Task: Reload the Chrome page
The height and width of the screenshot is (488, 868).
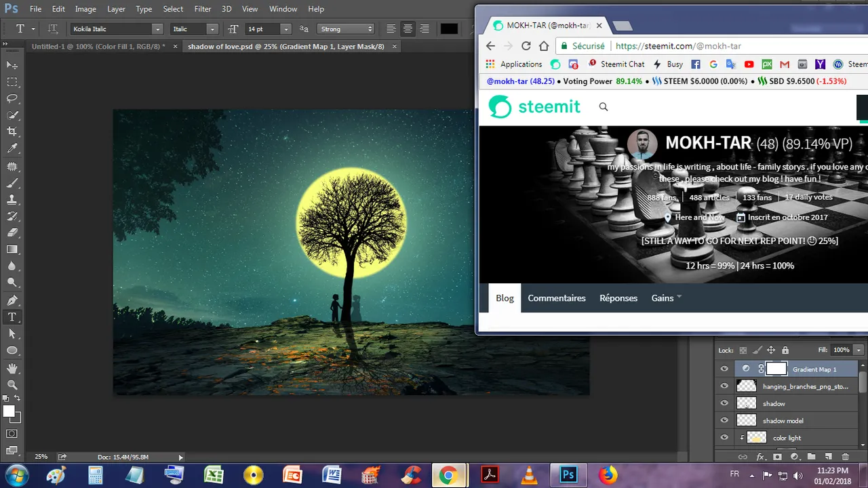Action: 526,46
